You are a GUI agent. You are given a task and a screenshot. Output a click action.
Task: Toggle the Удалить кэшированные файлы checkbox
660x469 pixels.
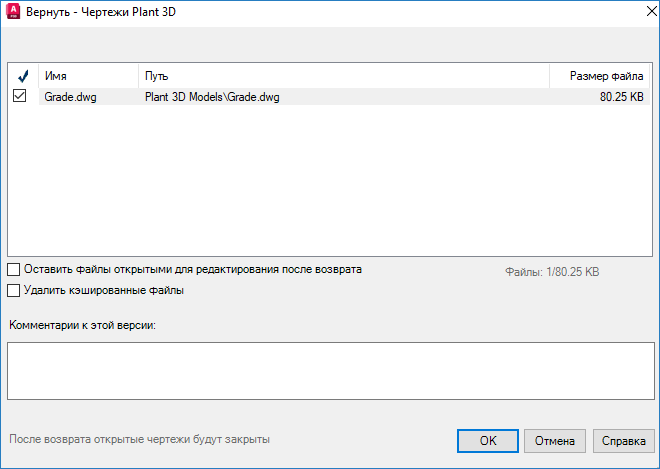pyautogui.click(x=14, y=291)
